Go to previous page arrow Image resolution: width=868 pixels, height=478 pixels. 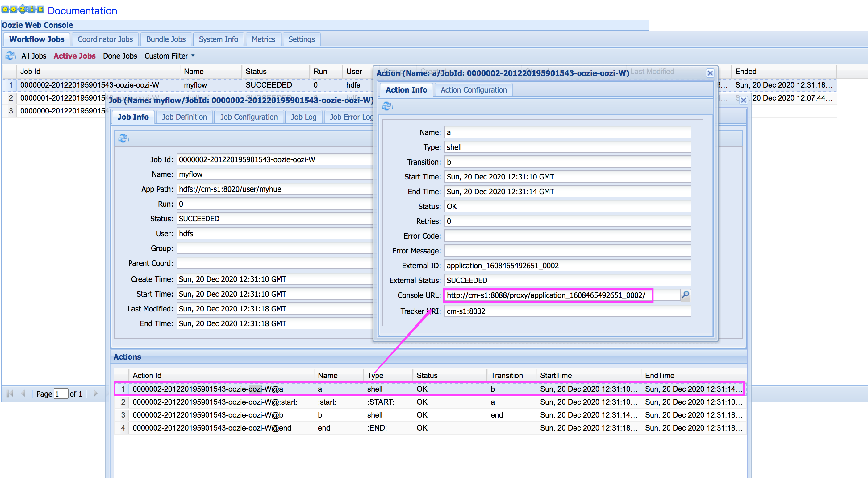[x=23, y=393]
